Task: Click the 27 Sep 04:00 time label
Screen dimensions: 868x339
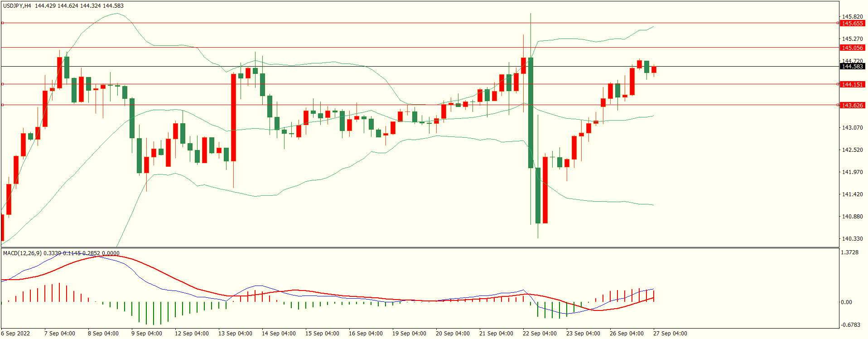Action: point(670,334)
